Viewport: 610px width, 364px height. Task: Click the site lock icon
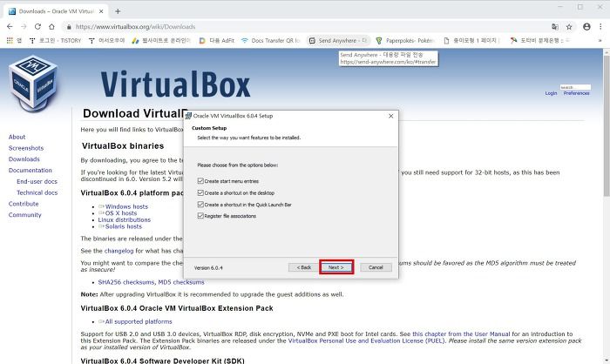coord(69,27)
